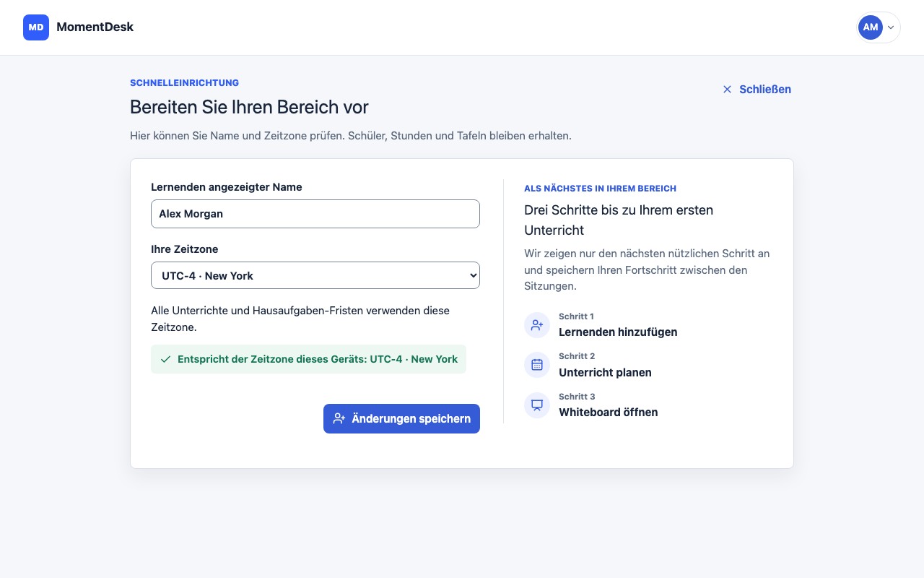Viewport: 924px width, 578px height.
Task: Click the timezone match confirmation message
Action: 308,359
